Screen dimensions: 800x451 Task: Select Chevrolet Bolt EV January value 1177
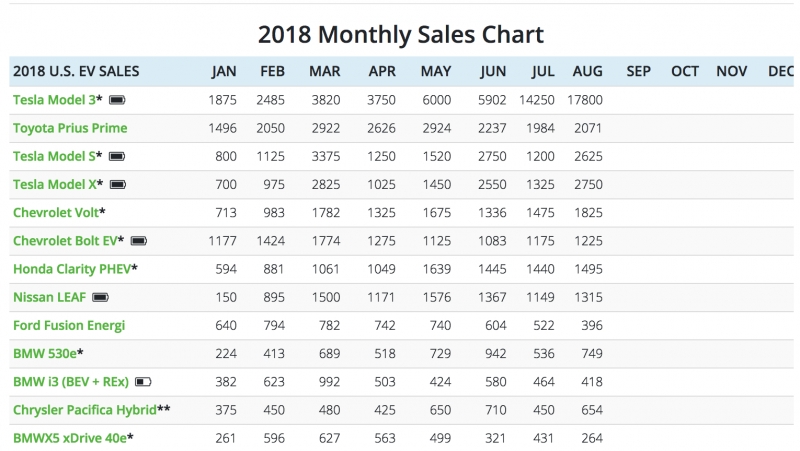point(222,241)
